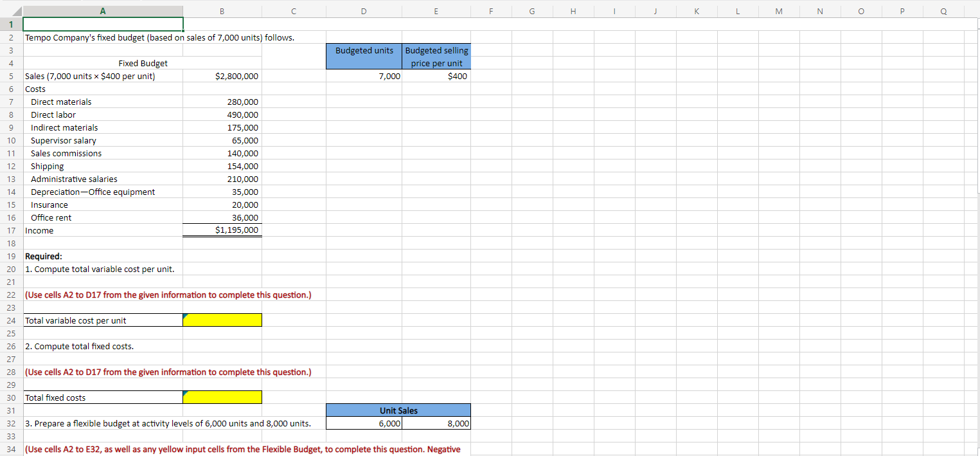Click the 'Total fixed costs' label
This screenshot has width=980, height=456.
[55, 397]
